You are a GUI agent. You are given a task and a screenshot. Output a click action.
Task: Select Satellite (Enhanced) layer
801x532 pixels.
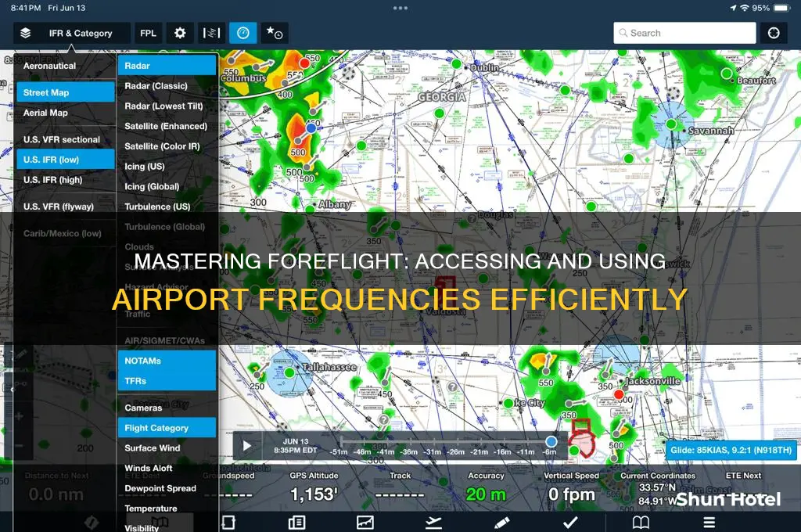(x=167, y=126)
